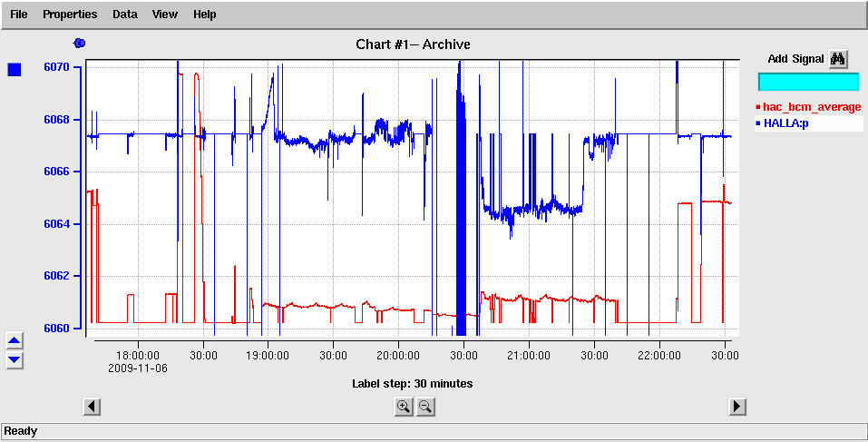
Task: Zoom out on the time axis
Action: pyautogui.click(x=425, y=408)
